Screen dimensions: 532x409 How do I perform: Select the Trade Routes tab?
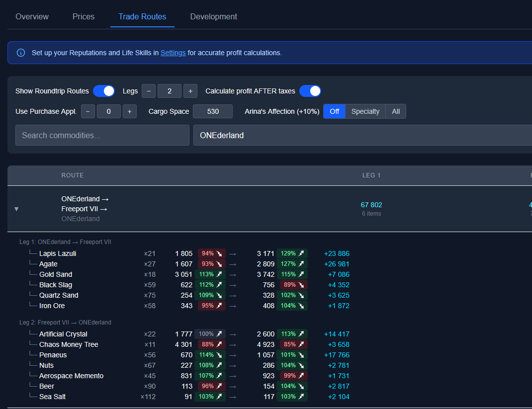tap(142, 16)
